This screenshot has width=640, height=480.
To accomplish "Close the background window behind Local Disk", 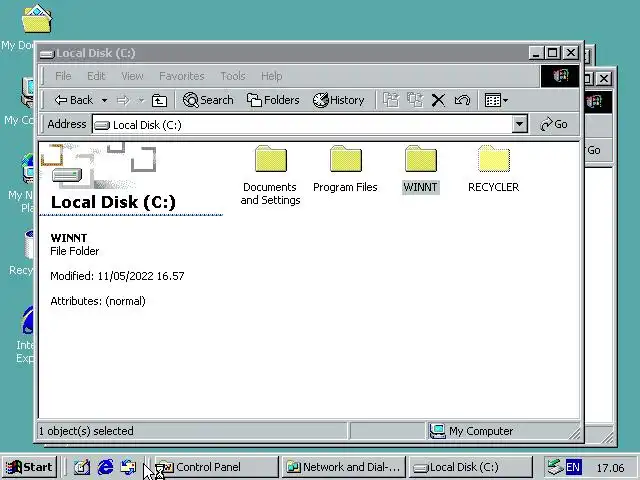I will (x=604, y=78).
